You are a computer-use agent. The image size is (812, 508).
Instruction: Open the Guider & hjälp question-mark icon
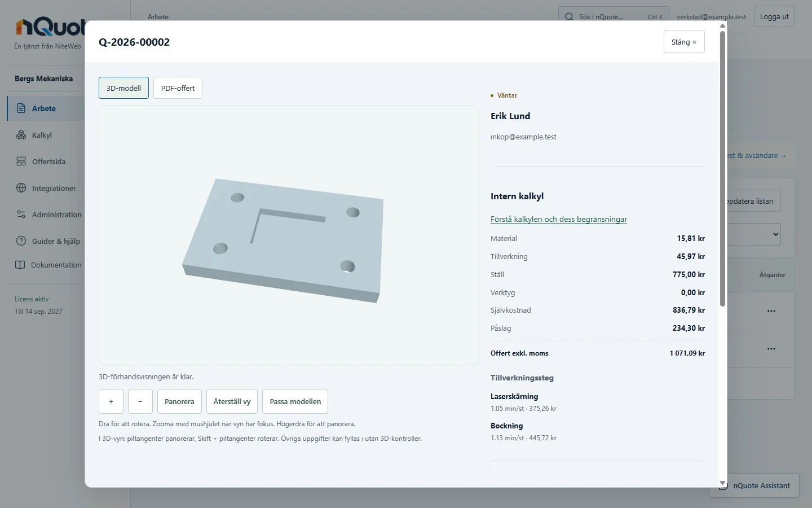pos(21,241)
